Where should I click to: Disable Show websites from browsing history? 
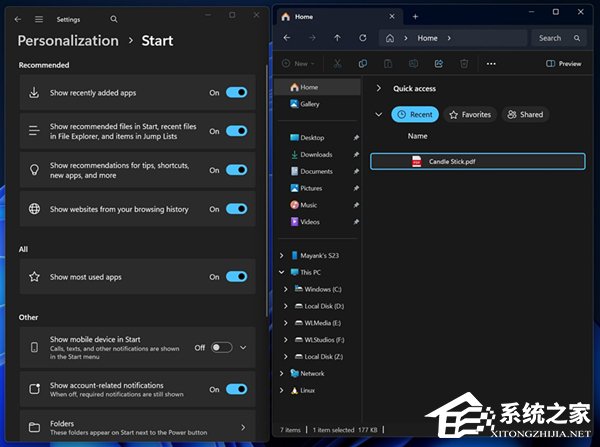pos(236,209)
